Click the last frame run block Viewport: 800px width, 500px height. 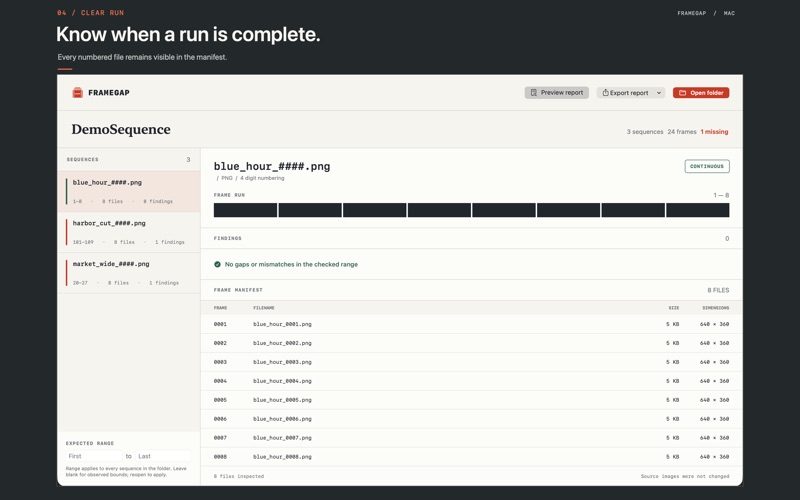697,210
